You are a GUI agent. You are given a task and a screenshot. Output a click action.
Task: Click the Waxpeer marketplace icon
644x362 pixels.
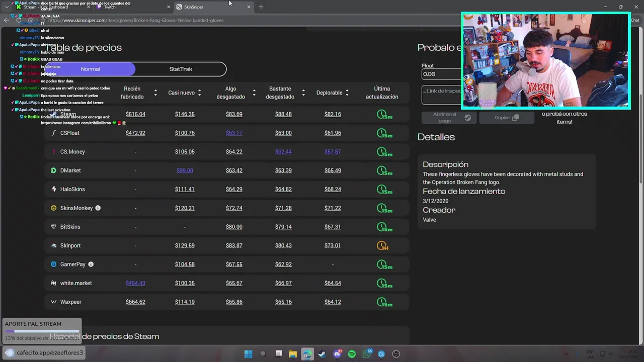click(54, 302)
